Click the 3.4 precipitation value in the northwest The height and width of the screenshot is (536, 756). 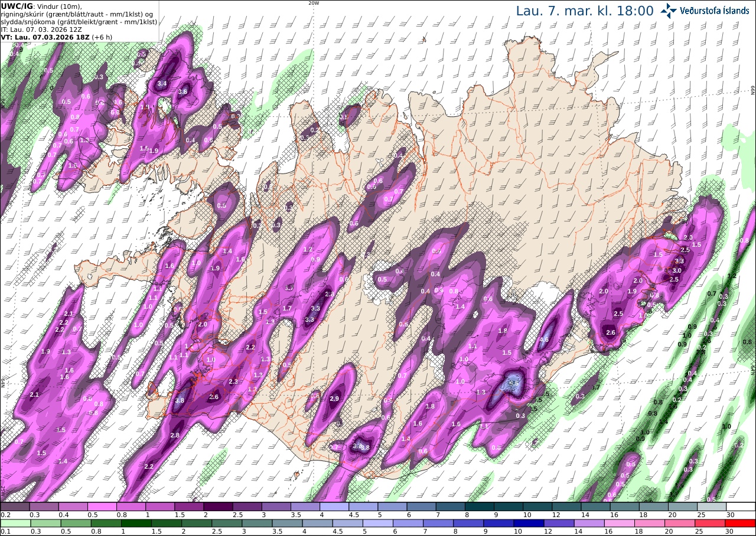[x=162, y=83]
